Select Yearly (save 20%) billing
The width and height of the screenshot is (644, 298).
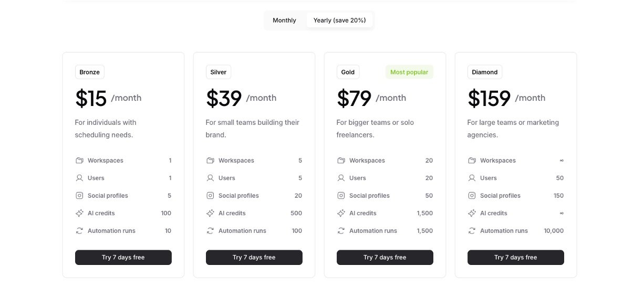tap(339, 20)
